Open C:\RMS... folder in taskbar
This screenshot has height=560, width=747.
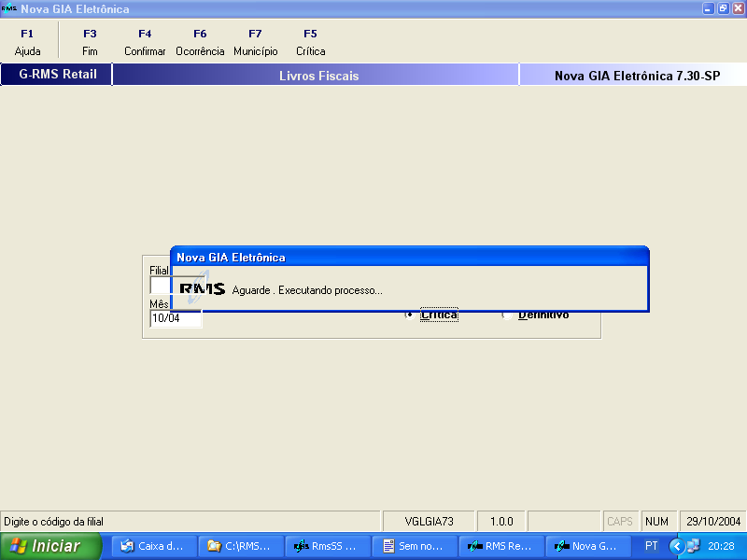pyautogui.click(x=241, y=546)
